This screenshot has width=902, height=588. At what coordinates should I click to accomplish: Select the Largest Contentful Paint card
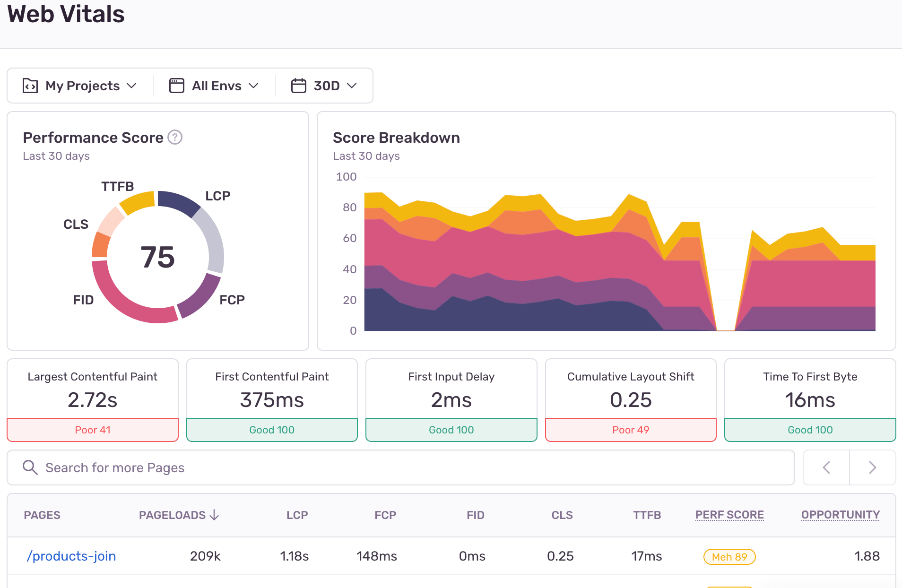[93, 399]
